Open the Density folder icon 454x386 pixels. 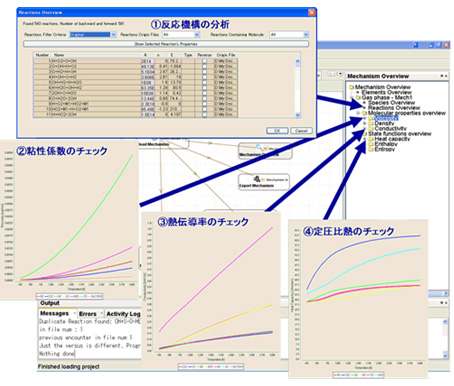coord(371,123)
